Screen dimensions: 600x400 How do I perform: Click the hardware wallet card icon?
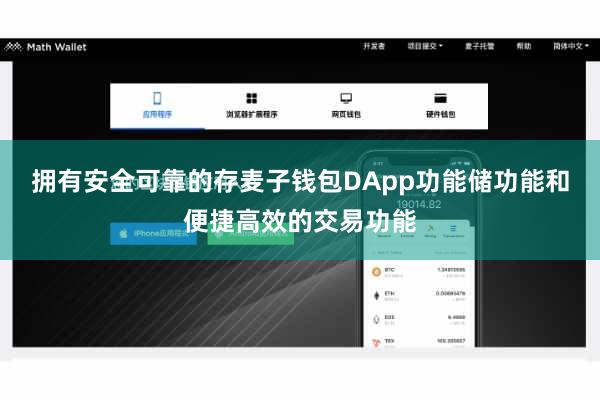[440, 98]
